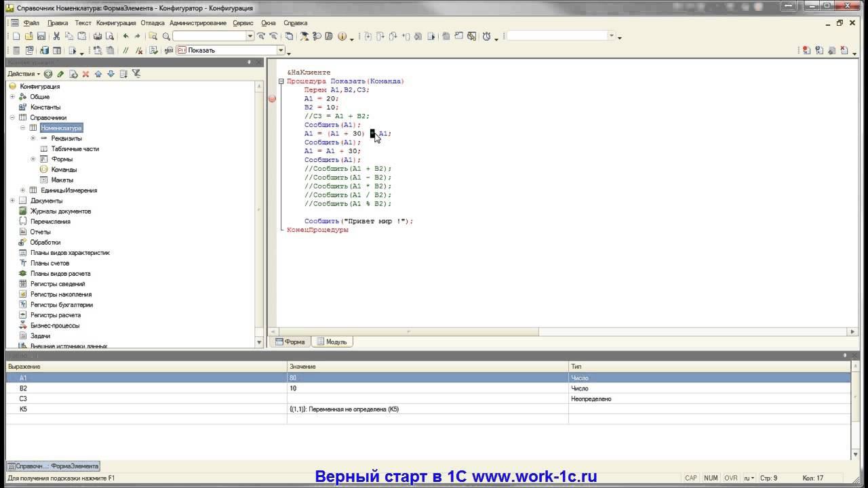Expand the Формы tree node

coord(33,159)
